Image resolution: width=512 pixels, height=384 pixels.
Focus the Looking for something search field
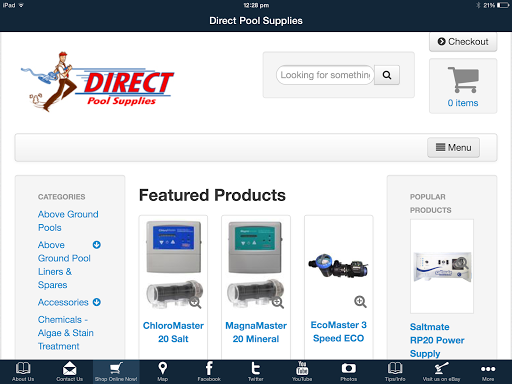tap(325, 75)
